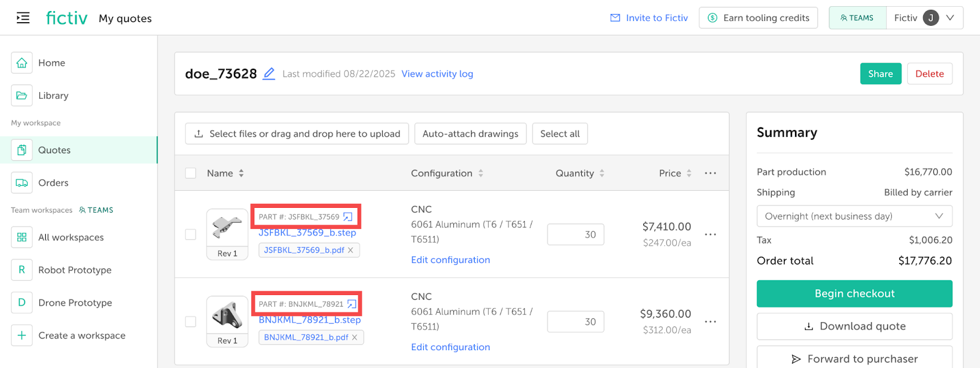Open Robot Prototype workspace R icon

click(x=21, y=269)
